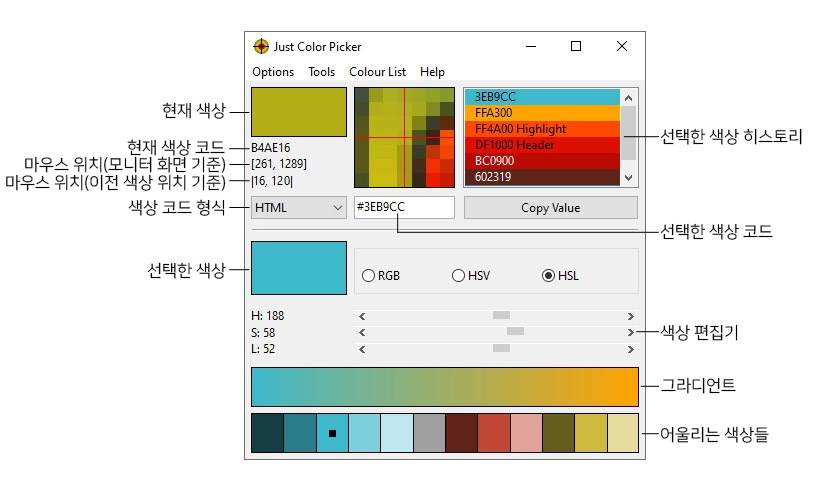Pick the medium teal harmony swatch
822x487 pixels.
coord(300,433)
